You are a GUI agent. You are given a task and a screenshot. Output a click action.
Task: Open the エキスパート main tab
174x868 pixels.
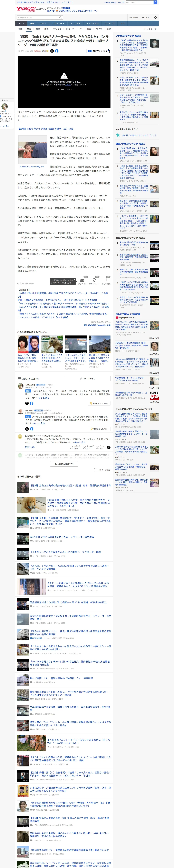click(58, 24)
